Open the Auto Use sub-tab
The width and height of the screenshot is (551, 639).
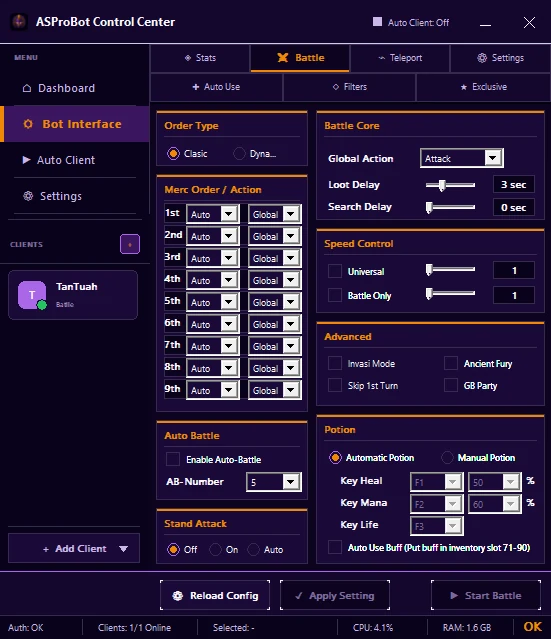(216, 87)
